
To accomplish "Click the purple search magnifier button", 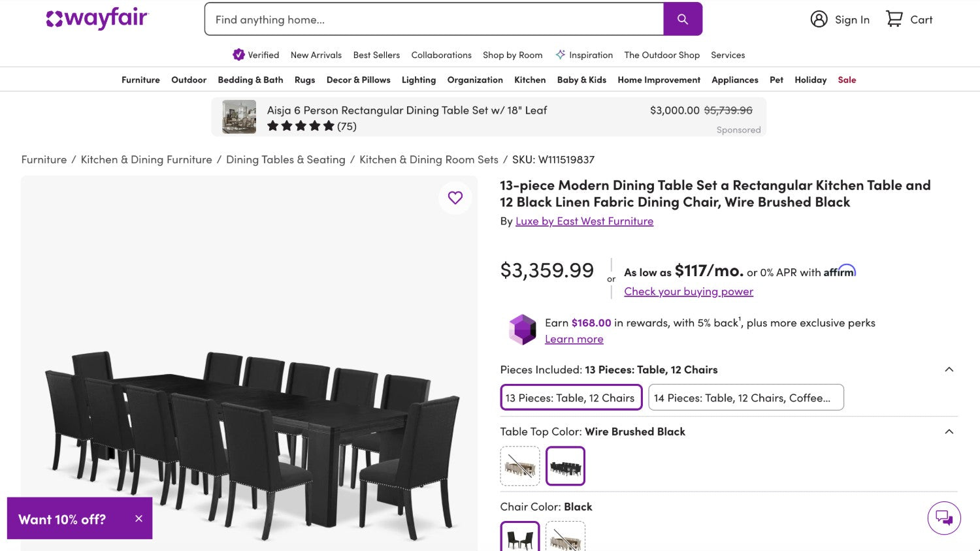I will point(683,20).
